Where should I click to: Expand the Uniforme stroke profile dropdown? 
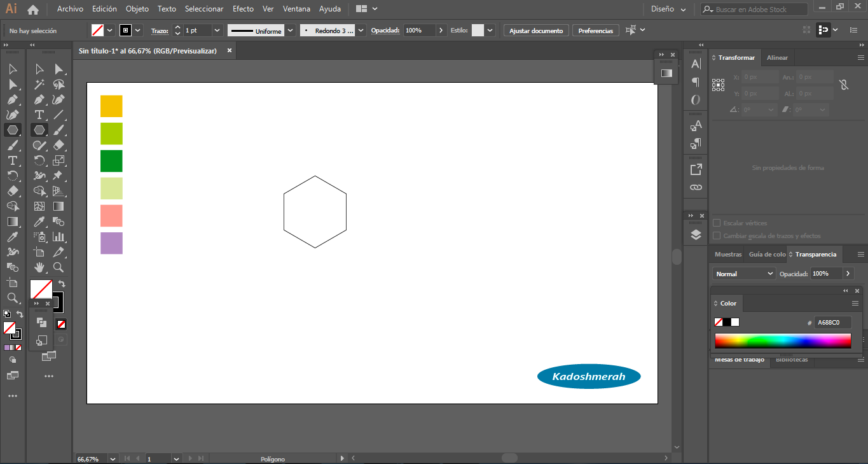[290, 31]
